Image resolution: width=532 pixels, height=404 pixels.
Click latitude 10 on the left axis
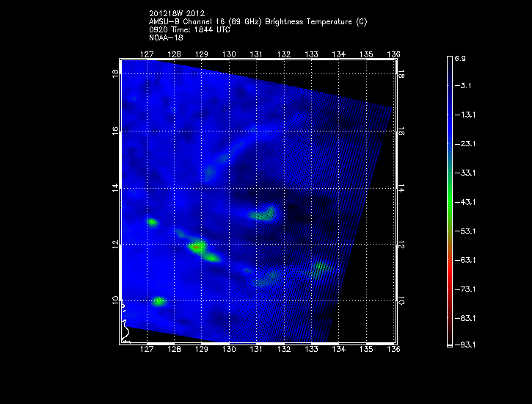tap(115, 300)
